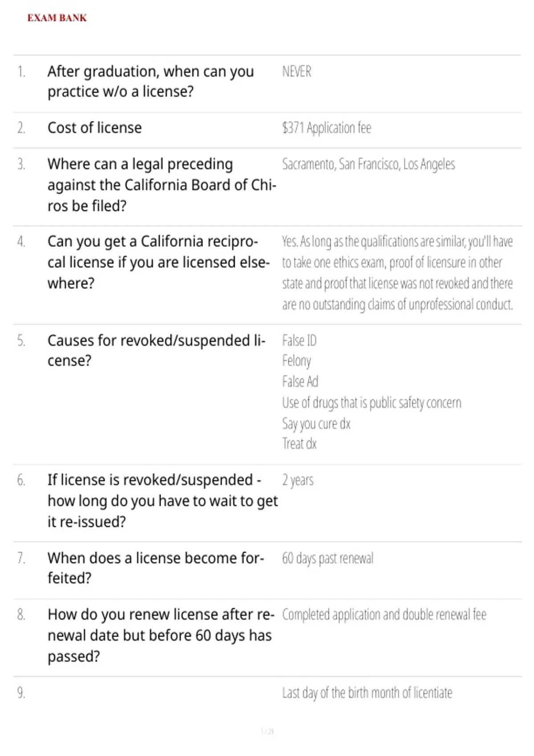Click the Use of drugs answer line
The height and width of the screenshot is (756, 534).
point(372,402)
